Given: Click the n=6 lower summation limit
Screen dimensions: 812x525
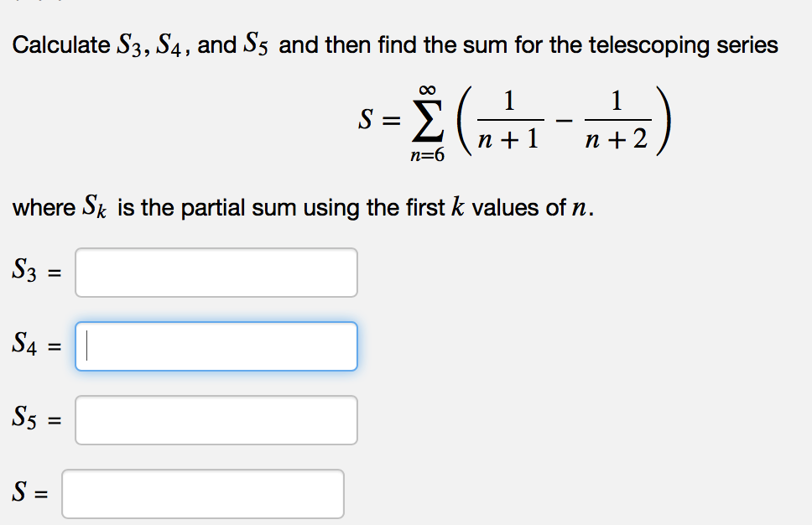Looking at the screenshot, I should 427,155.
